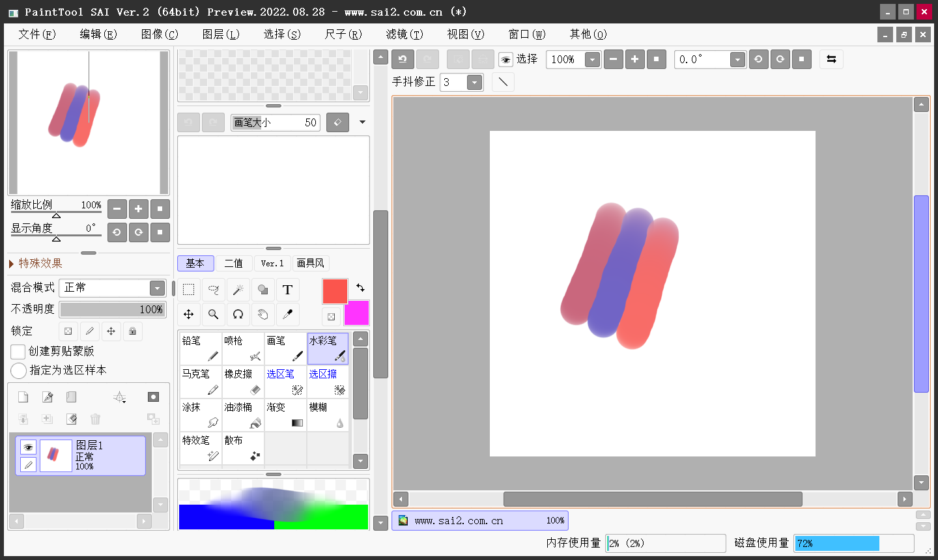Hide 图层1 using its eye icon
The width and height of the screenshot is (938, 560).
coord(28,447)
